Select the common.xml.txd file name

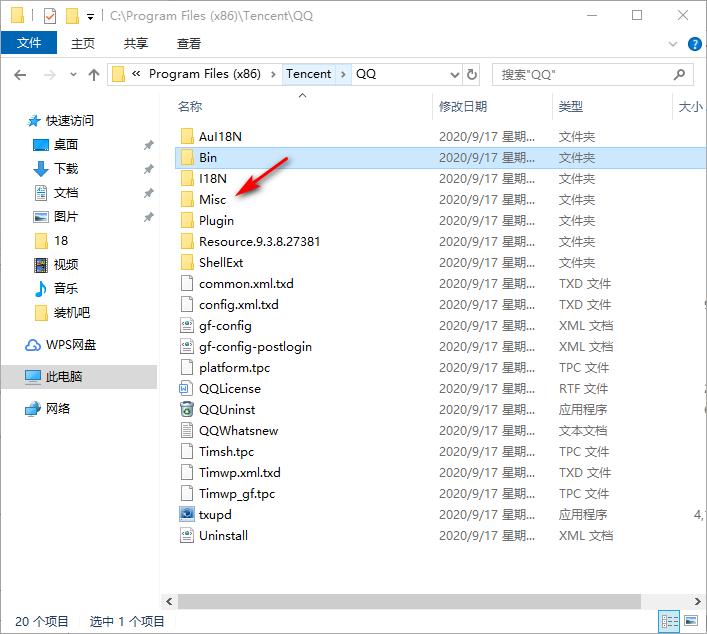[246, 284]
